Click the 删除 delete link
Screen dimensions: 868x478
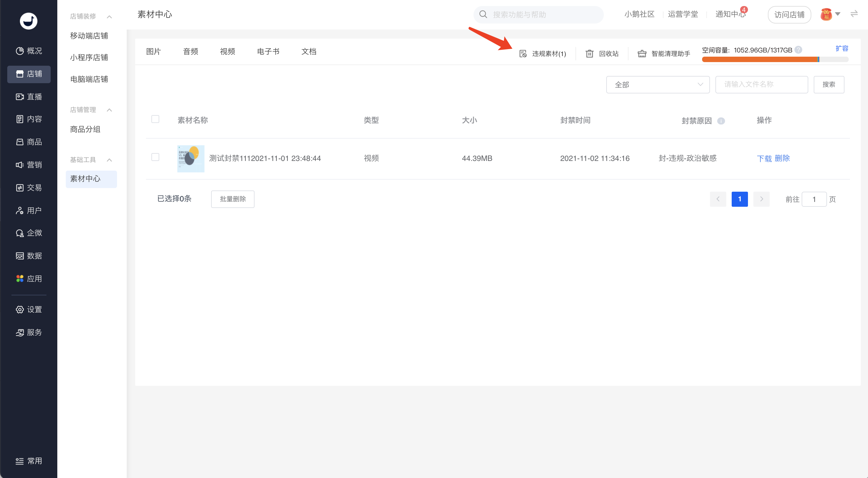782,158
